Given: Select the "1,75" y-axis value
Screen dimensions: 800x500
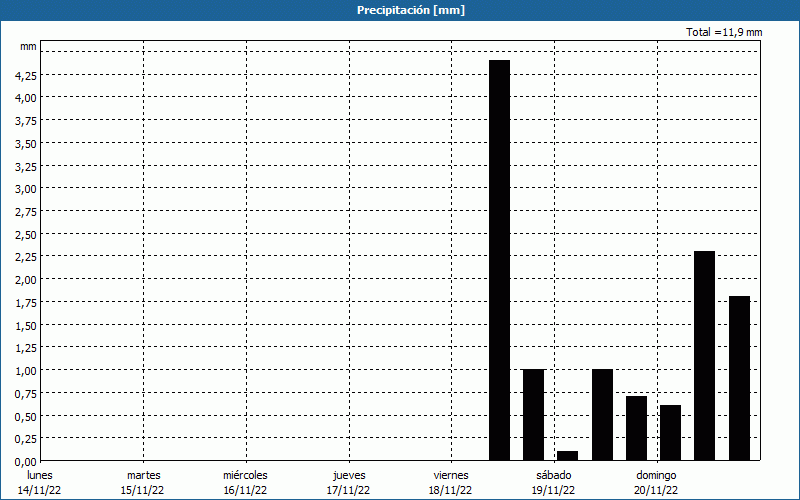Looking at the screenshot, I should 26,303.
